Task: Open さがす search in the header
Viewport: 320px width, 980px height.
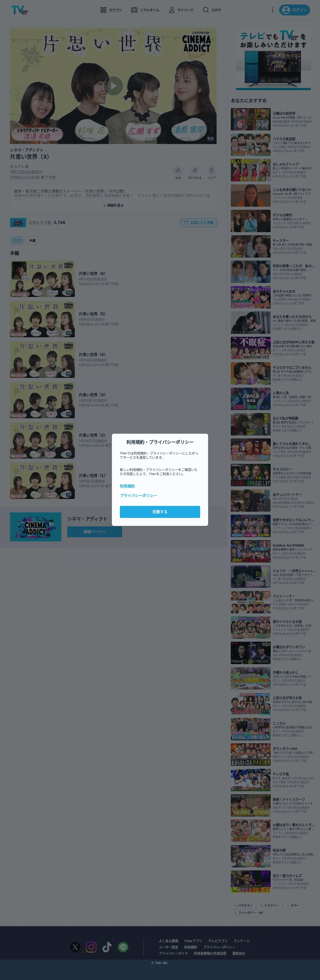Action: coord(212,10)
